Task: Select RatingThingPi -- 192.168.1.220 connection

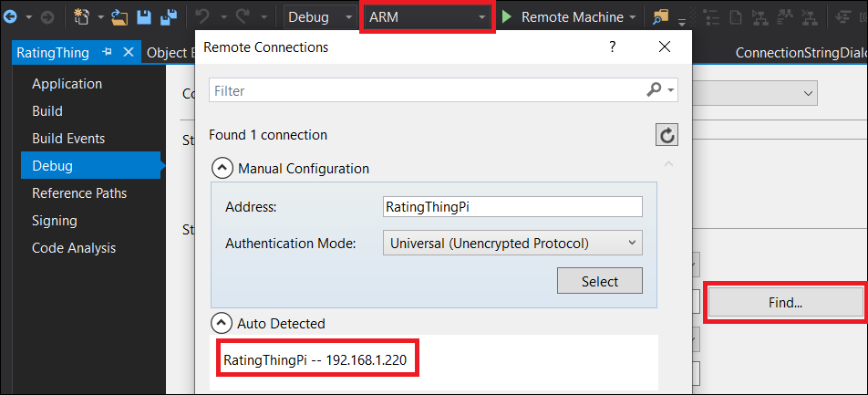Action: (315, 360)
